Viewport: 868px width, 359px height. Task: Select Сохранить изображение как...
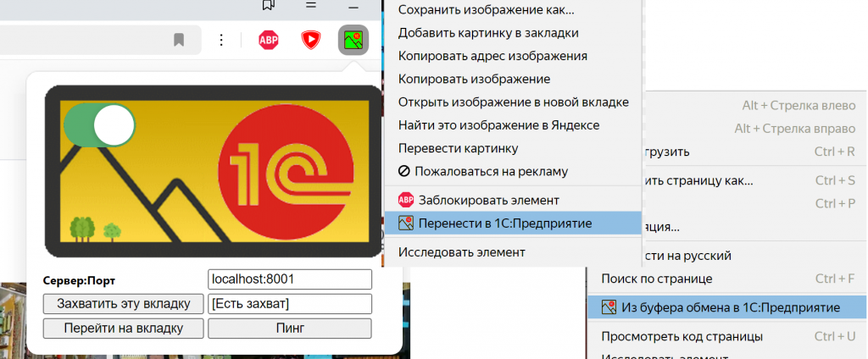coord(513,10)
